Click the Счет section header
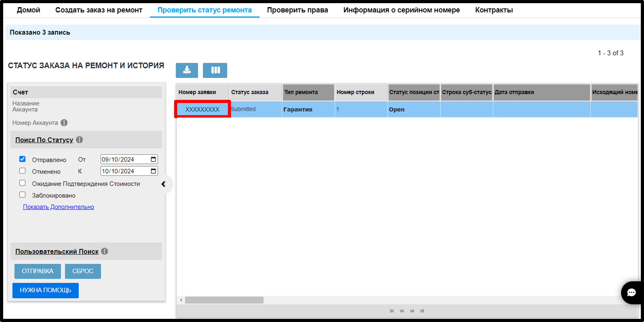The image size is (644, 322). (x=86, y=92)
